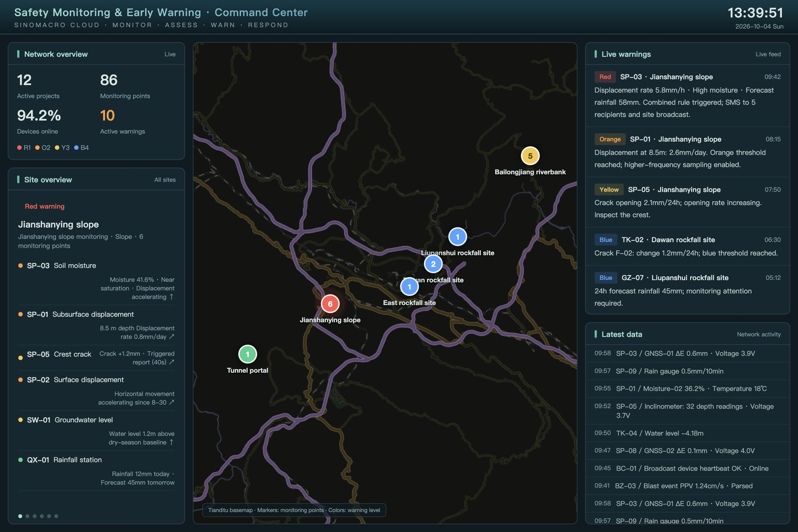Select SP-01 Subsurface displacement row
Viewport: 798px width, 532px height.
coord(96,325)
